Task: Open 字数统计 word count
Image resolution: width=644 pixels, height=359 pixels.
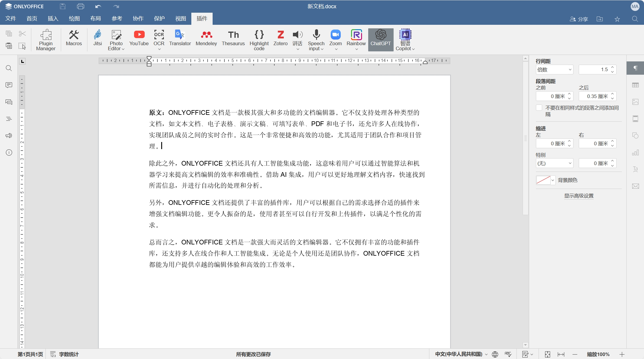Action: coord(65,354)
